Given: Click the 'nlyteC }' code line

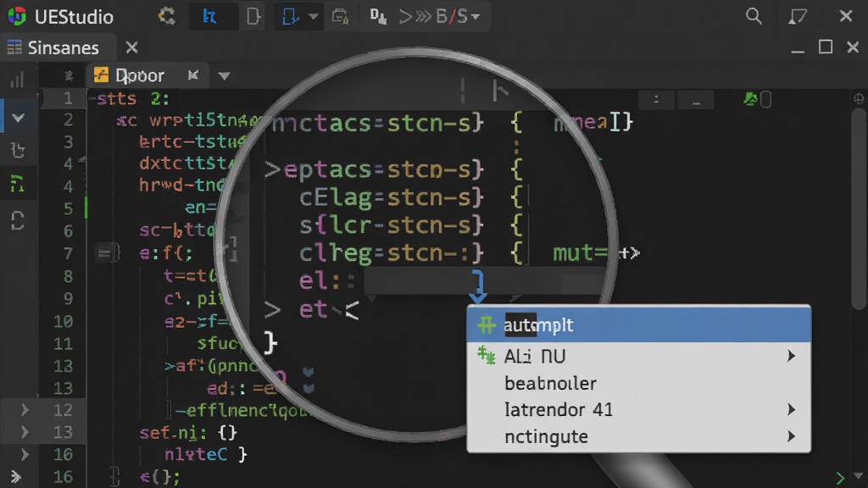Looking at the screenshot, I should [205, 455].
